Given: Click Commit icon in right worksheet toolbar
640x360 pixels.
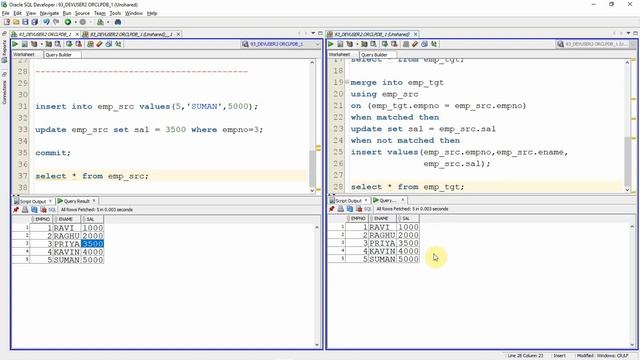Looking at the screenshot, I should click(384, 44).
